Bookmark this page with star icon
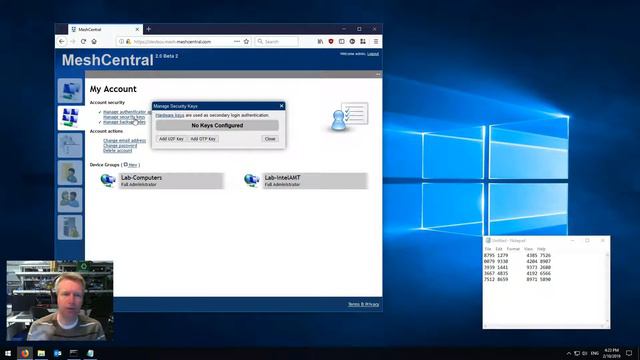The image size is (640, 360). [x=246, y=42]
